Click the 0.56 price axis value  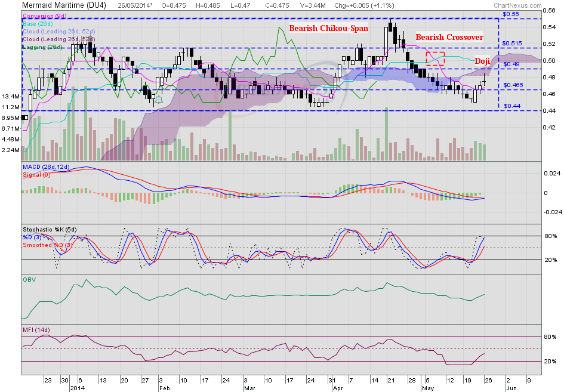click(549, 10)
